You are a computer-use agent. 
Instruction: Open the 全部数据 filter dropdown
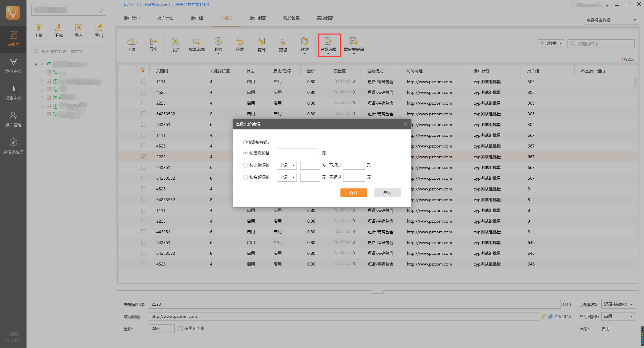click(x=551, y=44)
